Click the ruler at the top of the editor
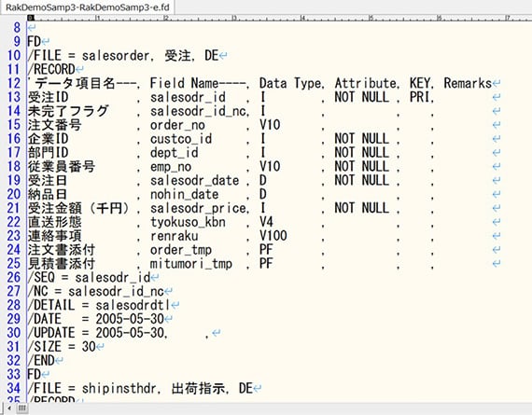This screenshot has height=415, width=532. pyautogui.click(x=279, y=18)
